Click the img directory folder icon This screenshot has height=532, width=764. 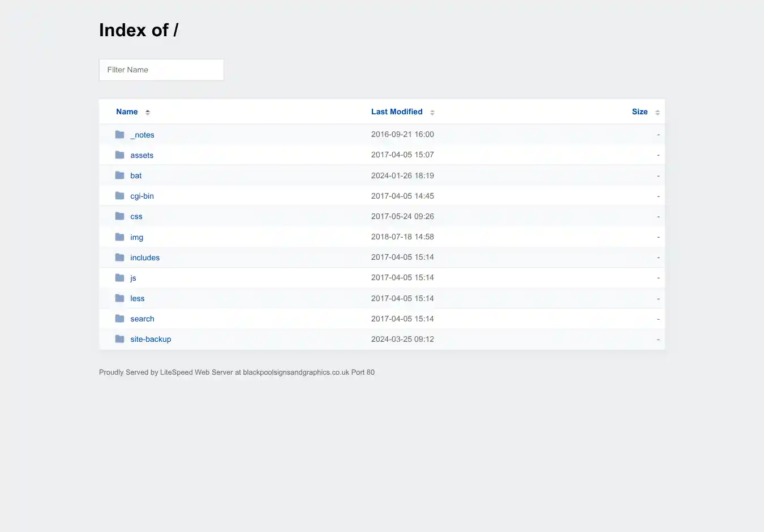119,237
